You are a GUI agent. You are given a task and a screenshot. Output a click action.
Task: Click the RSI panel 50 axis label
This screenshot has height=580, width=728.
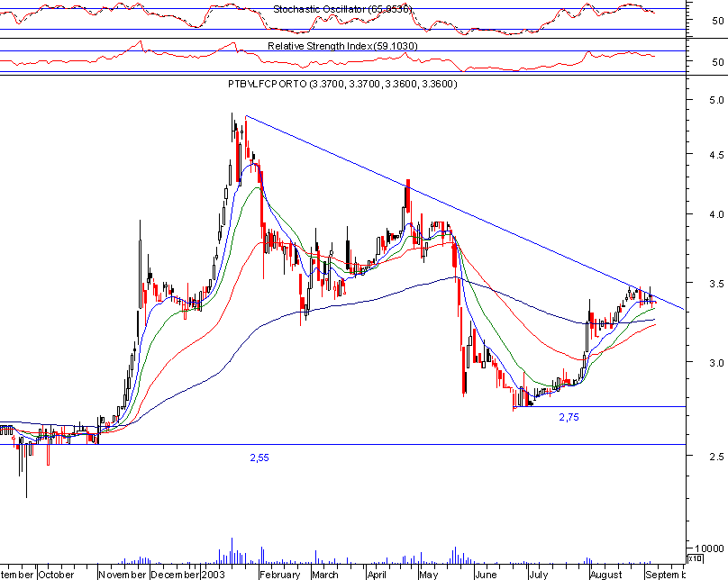click(x=718, y=62)
